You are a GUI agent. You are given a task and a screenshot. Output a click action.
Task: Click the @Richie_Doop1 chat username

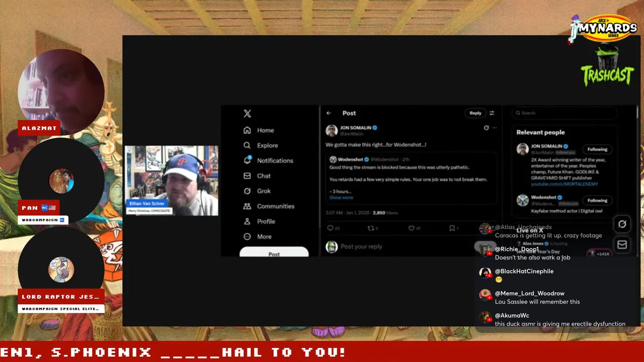coord(517,249)
